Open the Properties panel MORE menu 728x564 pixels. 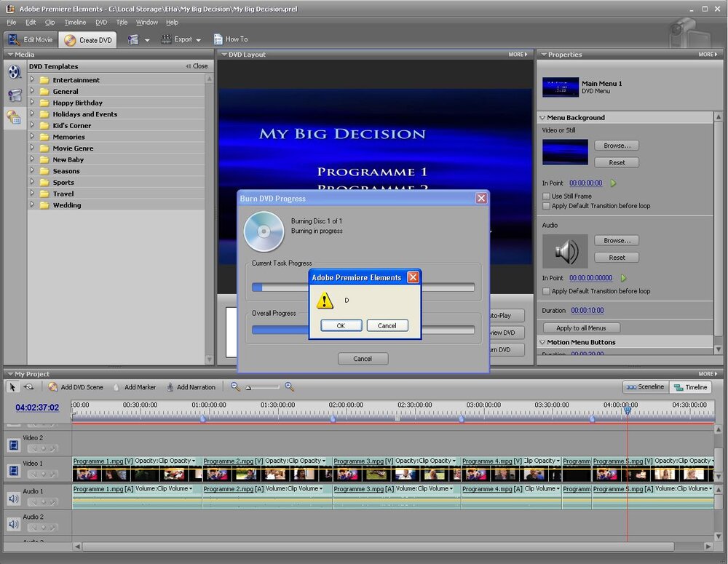[708, 55]
